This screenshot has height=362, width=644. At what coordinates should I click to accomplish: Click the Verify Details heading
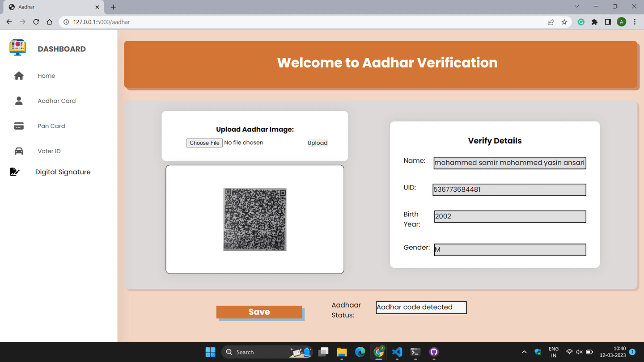[x=495, y=141]
